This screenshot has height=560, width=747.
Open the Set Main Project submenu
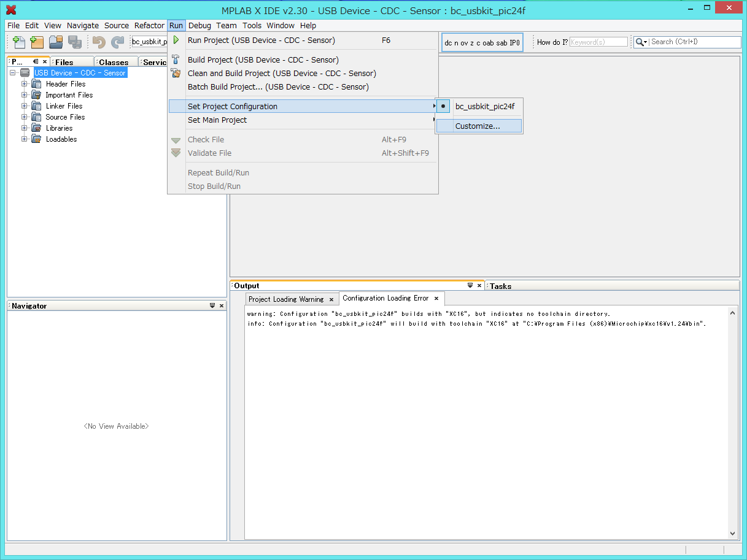217,120
